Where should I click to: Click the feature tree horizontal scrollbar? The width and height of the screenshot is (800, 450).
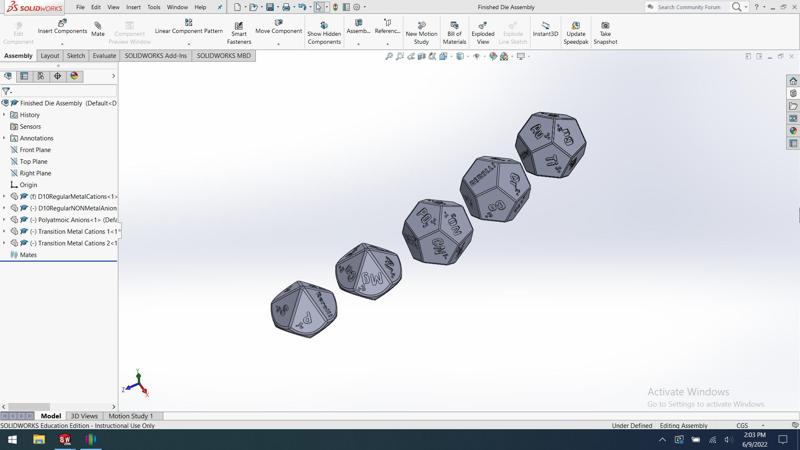point(29,407)
